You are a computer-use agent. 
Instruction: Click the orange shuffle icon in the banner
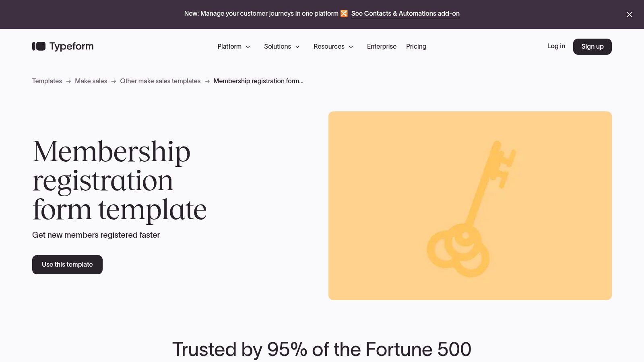click(344, 13)
